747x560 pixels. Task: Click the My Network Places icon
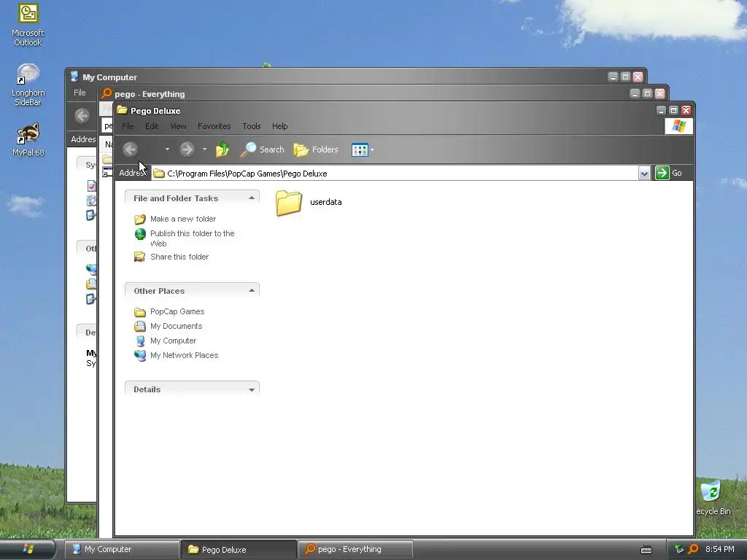140,355
